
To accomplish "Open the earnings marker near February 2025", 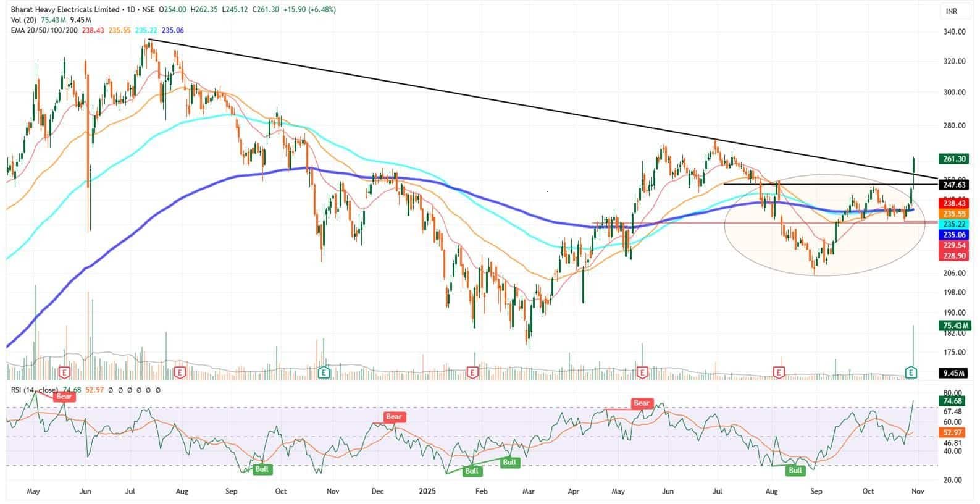I will pos(472,372).
